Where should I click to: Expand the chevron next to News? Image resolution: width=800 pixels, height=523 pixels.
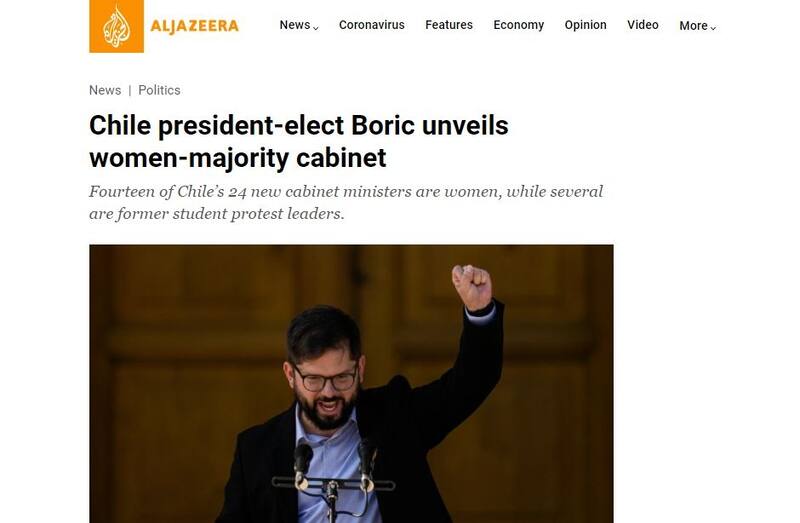(315, 28)
